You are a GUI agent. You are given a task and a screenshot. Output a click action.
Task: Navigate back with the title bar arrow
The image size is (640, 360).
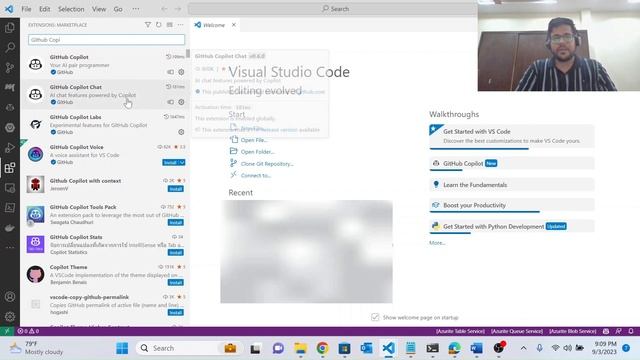[164, 9]
